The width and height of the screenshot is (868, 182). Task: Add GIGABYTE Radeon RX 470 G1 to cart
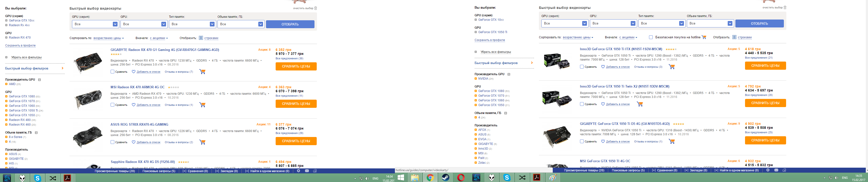202,72
